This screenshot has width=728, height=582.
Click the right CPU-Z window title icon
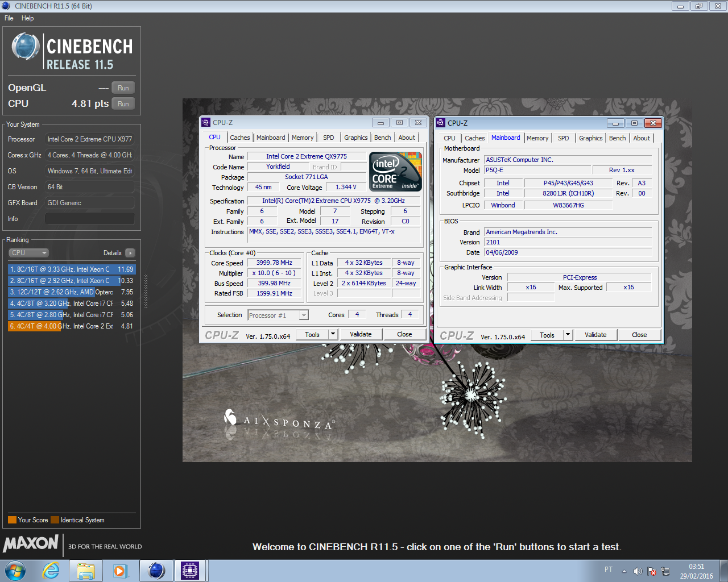coord(441,123)
